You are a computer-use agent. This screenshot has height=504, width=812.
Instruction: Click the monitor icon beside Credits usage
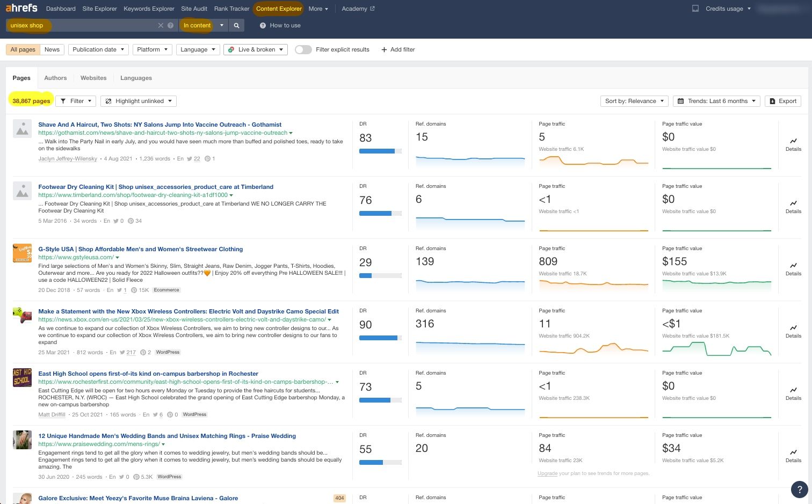pos(695,9)
